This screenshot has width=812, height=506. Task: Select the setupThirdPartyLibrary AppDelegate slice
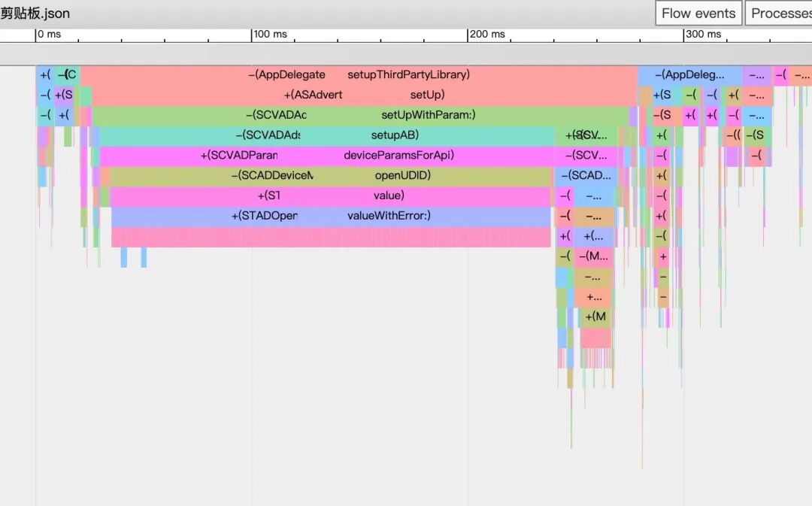tap(359, 74)
